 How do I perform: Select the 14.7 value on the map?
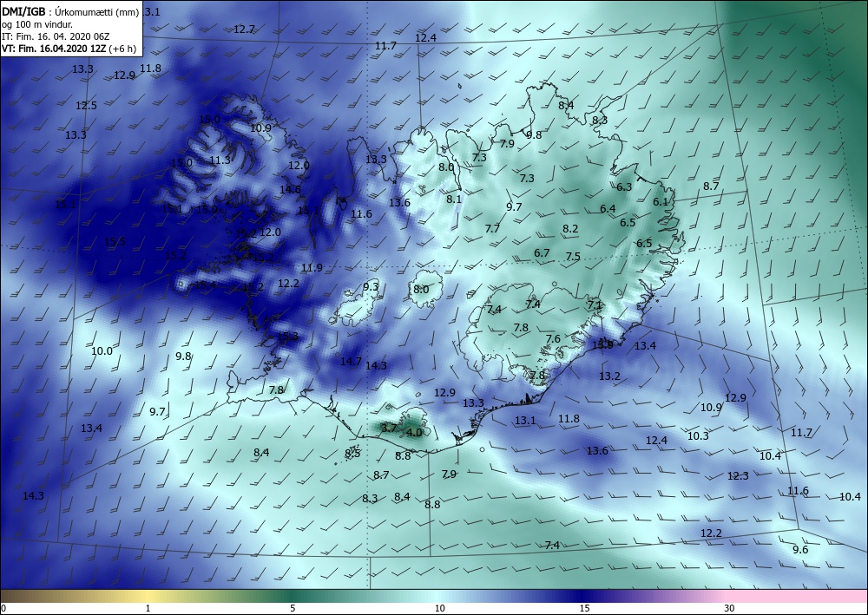(351, 361)
